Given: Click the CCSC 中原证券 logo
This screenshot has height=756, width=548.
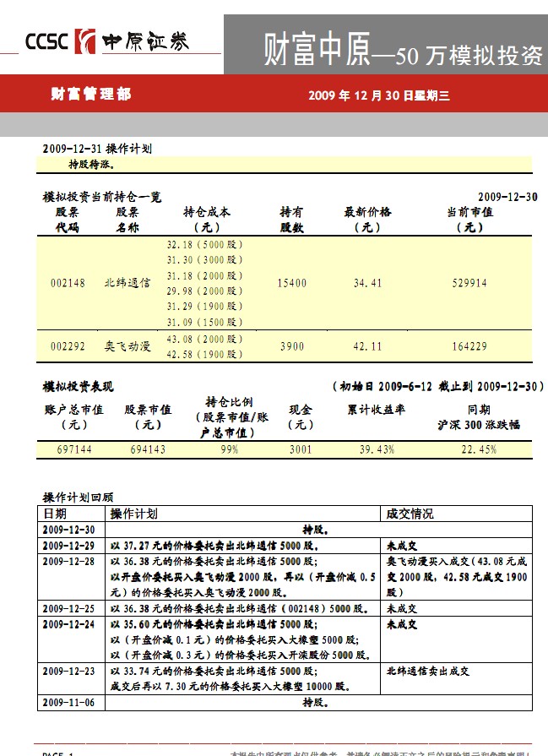Looking at the screenshot, I should [x=107, y=41].
